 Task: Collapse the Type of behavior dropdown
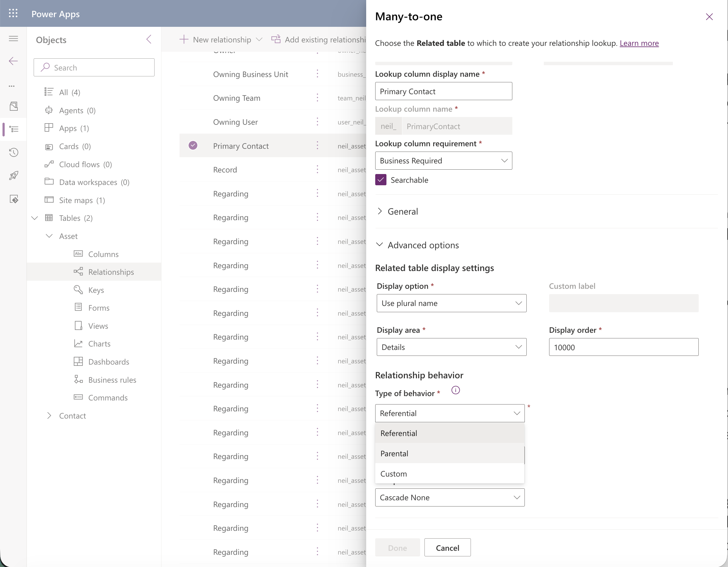(450, 413)
